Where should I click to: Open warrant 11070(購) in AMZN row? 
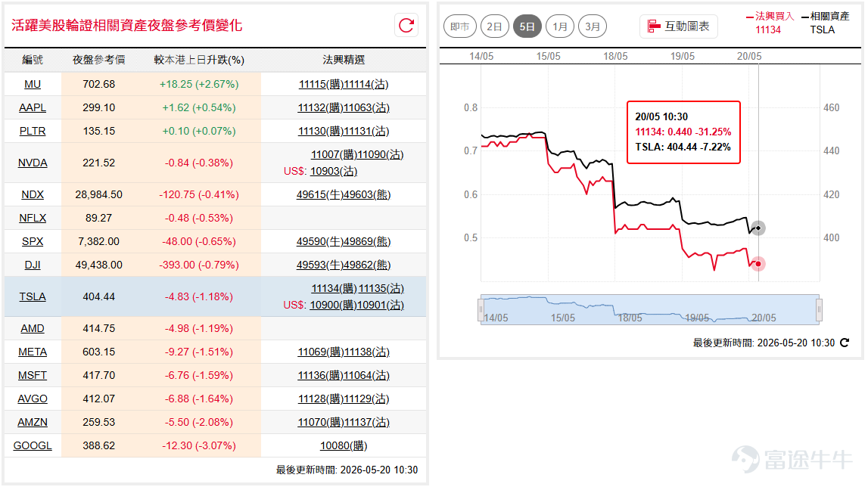321,422
